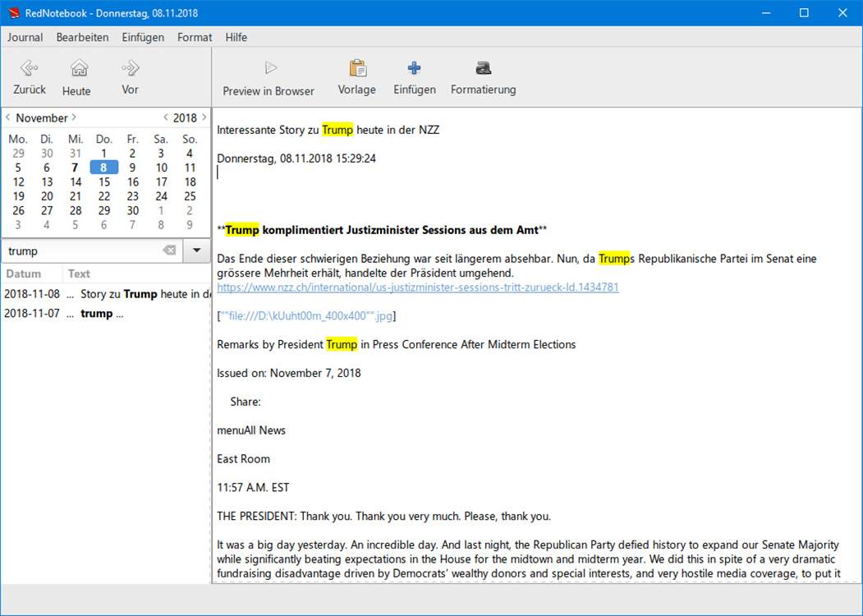Viewport: 863px width, 616px height.
Task: Minimize the RedNotebook window
Action: pos(765,12)
